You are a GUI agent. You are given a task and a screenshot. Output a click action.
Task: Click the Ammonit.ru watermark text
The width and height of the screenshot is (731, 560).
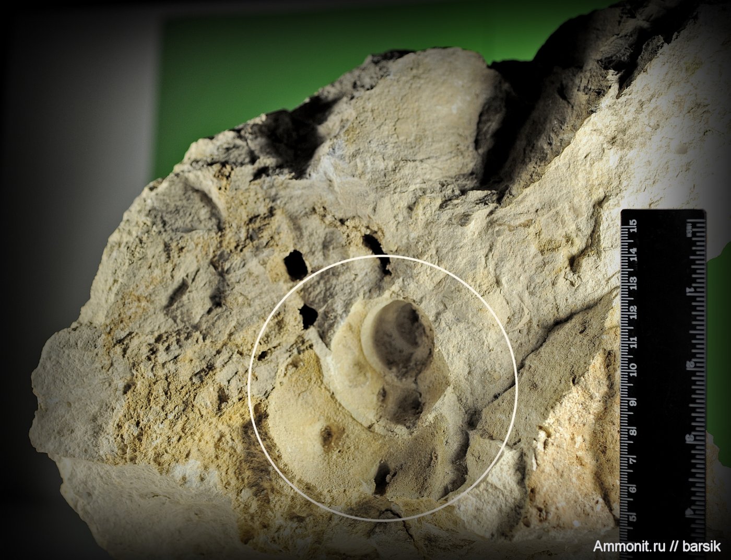(629, 546)
